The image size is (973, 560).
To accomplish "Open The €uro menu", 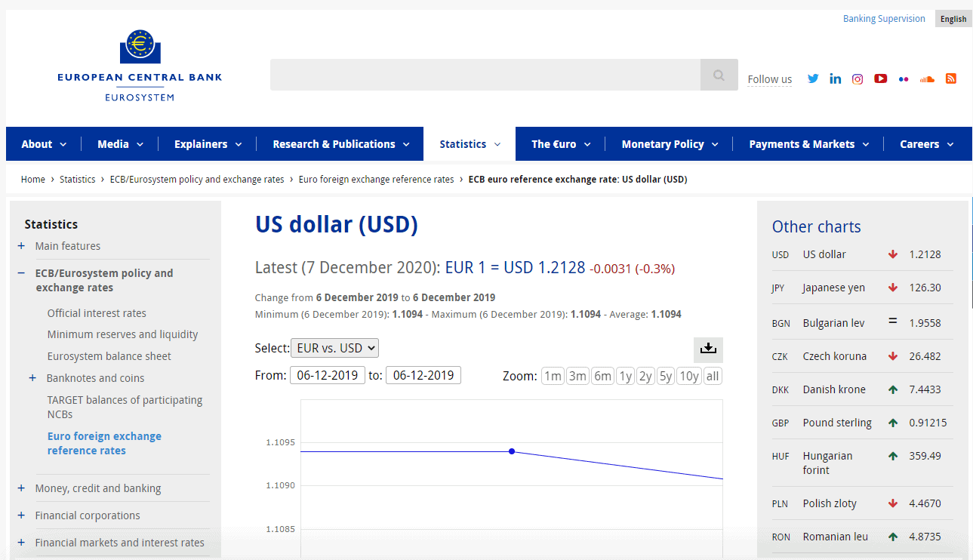I will 561,144.
